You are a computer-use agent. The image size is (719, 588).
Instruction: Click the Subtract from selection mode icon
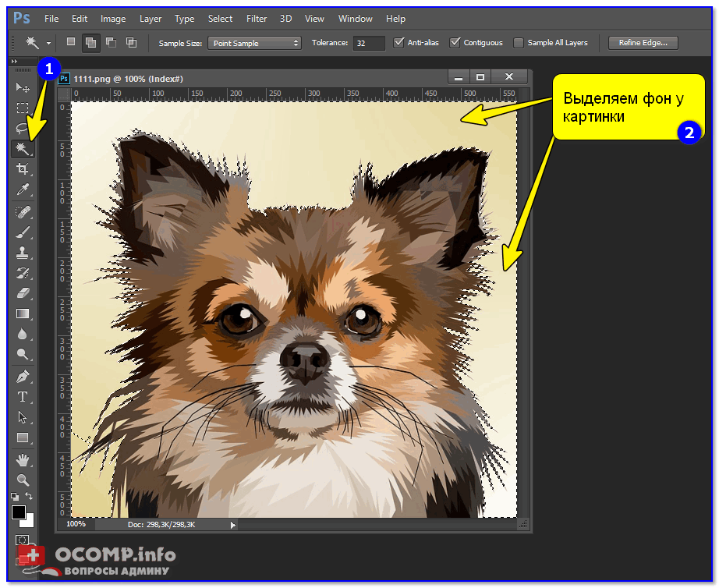[x=111, y=43]
